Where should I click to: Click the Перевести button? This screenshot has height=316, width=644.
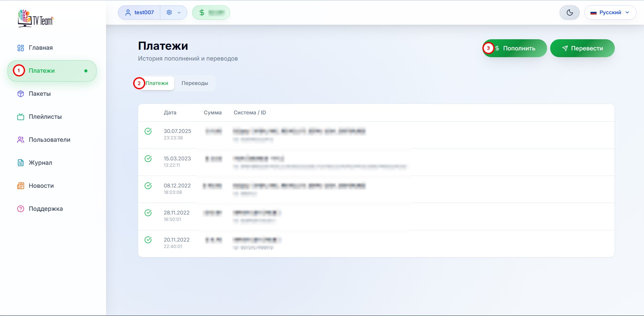[x=582, y=48]
